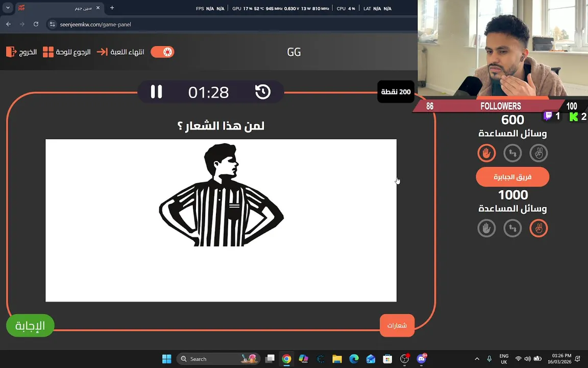Image resolution: width=588 pixels, height=368 pixels.
Task: Select the سين جيم browser tab
Action: [x=60, y=8]
